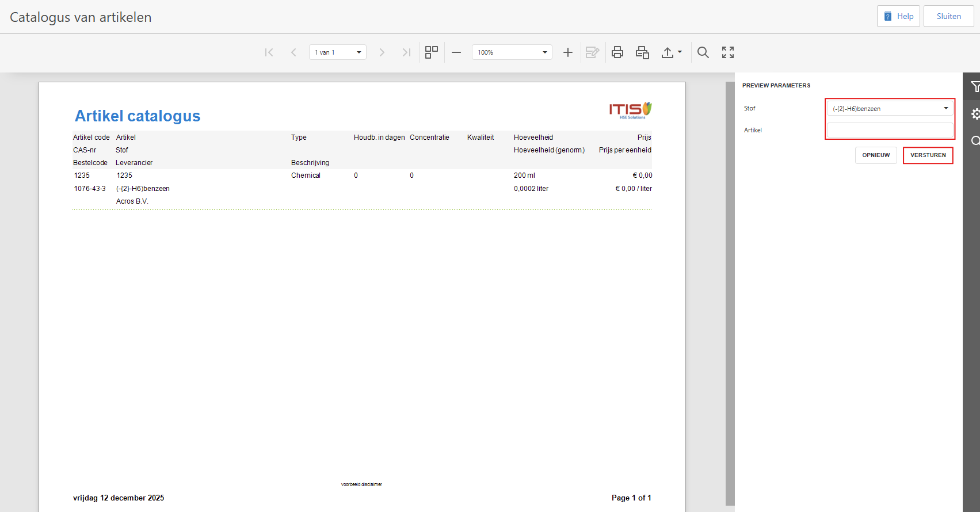Print the report

point(617,52)
